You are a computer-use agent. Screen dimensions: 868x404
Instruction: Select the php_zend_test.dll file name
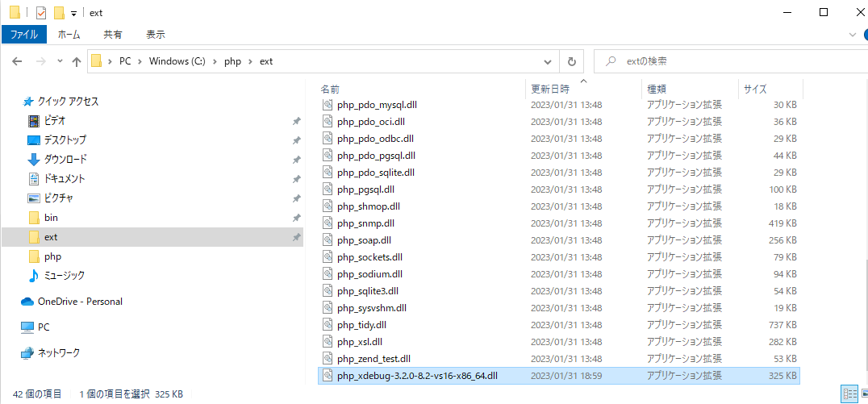373,359
